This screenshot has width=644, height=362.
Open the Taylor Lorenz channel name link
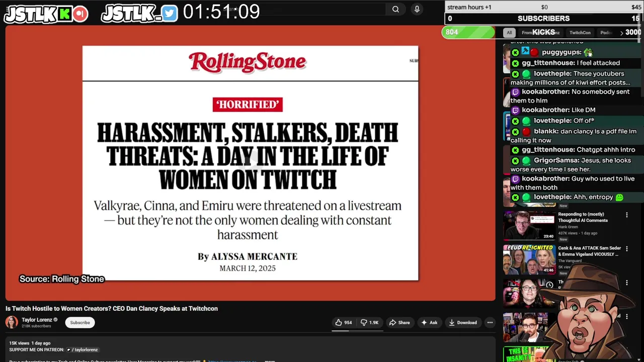(x=37, y=320)
